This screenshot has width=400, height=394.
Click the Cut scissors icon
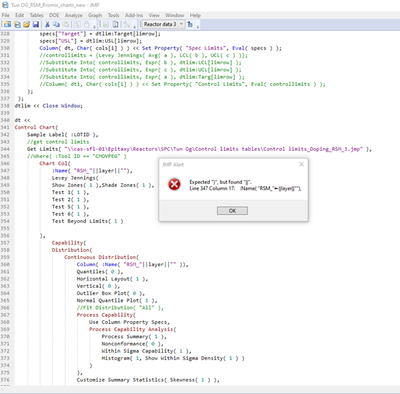coord(47,24)
